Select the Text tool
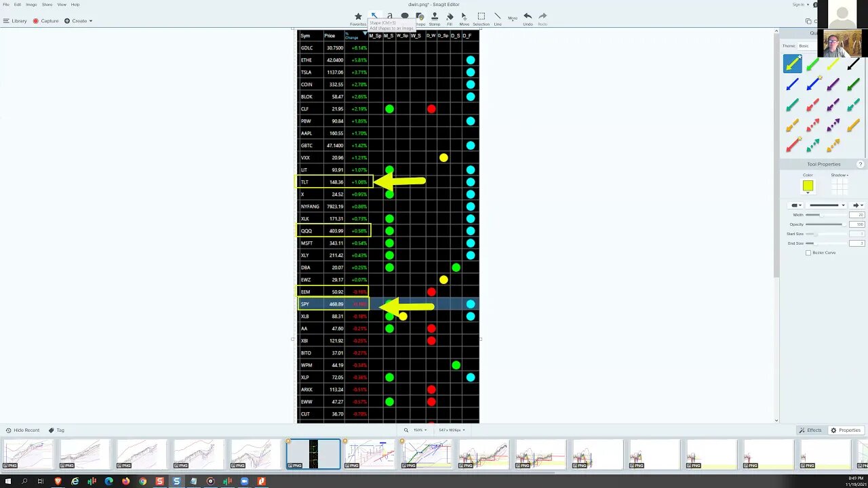This screenshot has width=868, height=488. click(x=390, y=16)
